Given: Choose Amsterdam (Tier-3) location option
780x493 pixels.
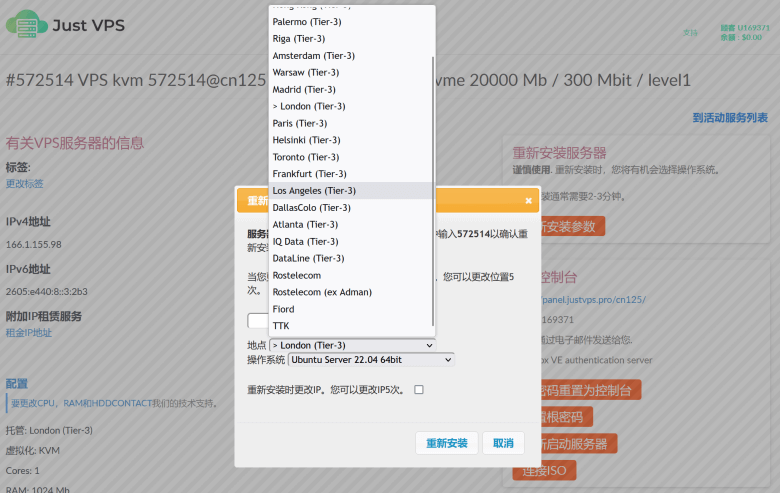Looking at the screenshot, I should 313,55.
